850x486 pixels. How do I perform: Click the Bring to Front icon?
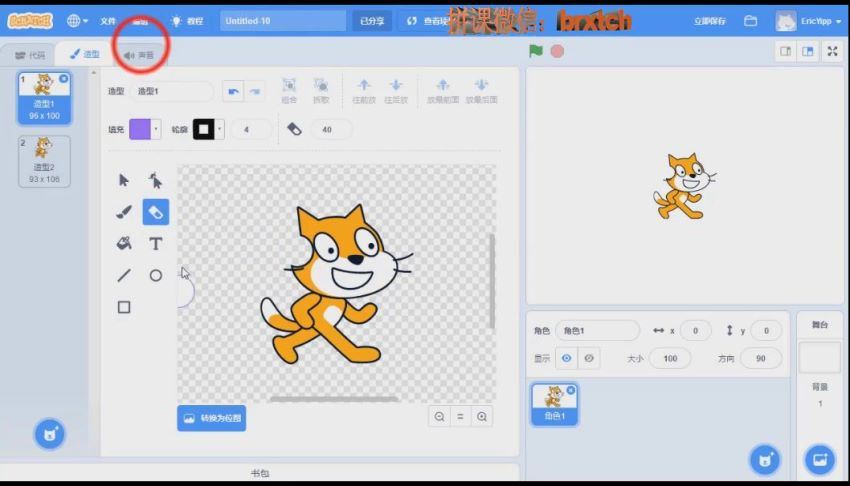[443, 90]
